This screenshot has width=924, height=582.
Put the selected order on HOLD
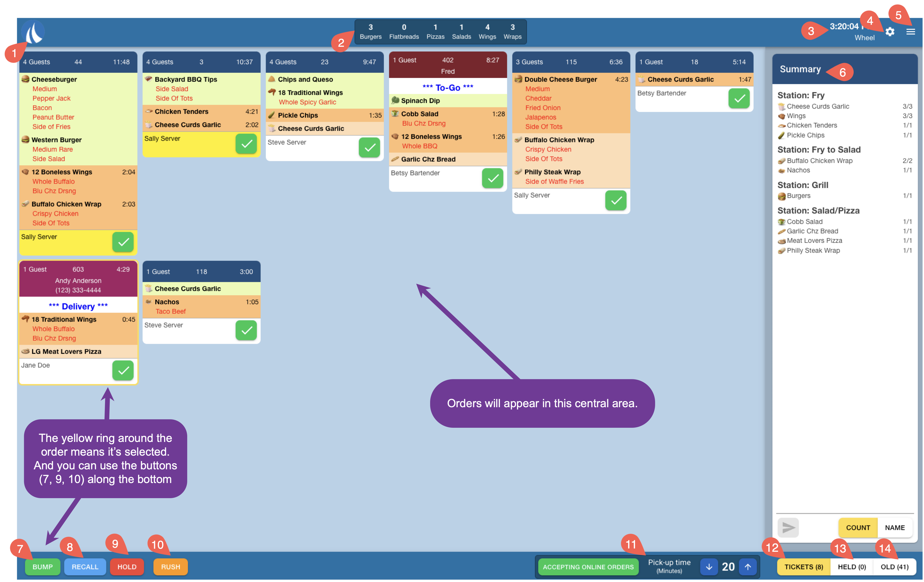click(x=127, y=567)
